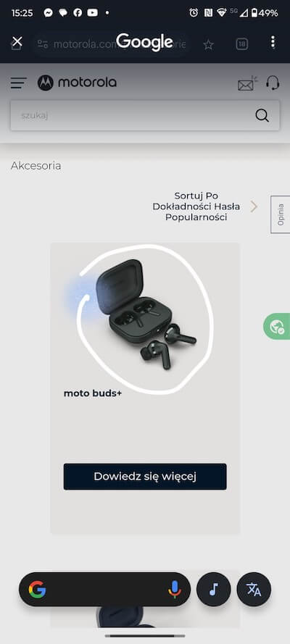This screenshot has width=290, height=644.
Task: Open the three-dot browser menu
Action: coord(273,42)
